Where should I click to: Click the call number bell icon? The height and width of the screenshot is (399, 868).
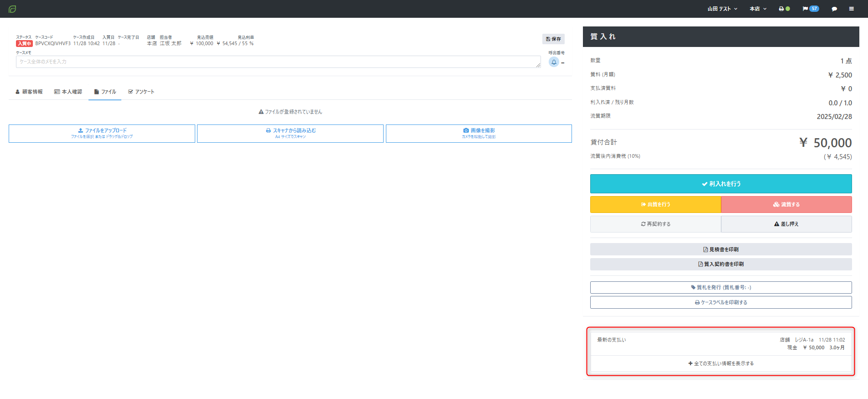554,62
